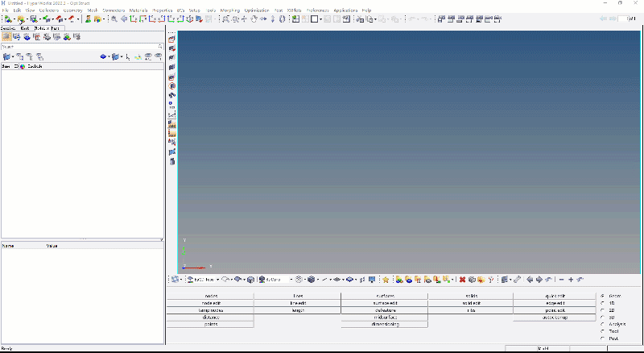Click the temp nodes panel button

coord(210,310)
